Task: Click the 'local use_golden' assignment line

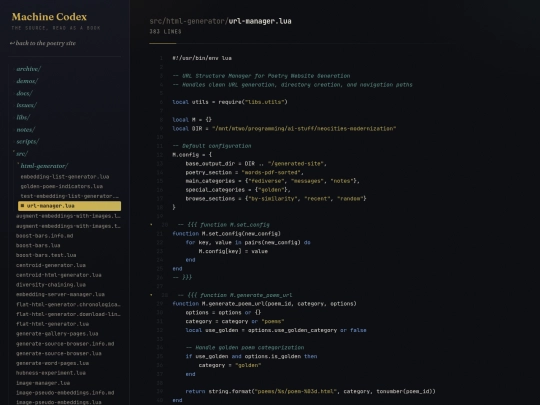Action: 276,330
